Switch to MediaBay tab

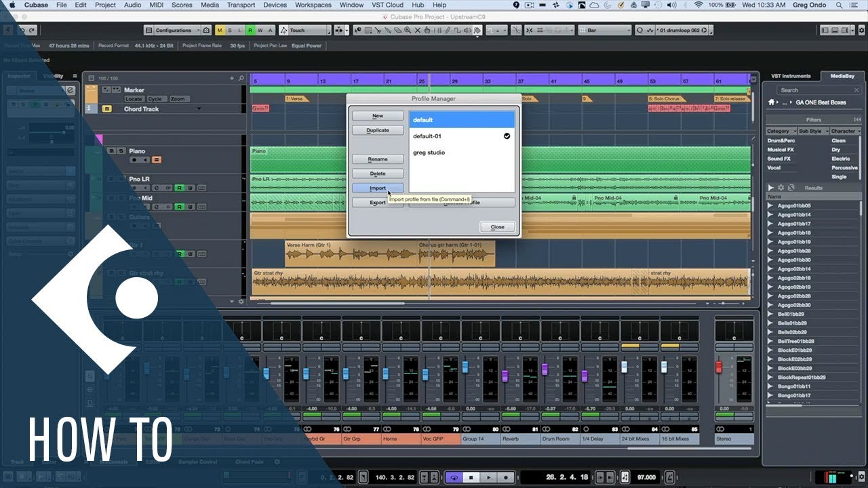click(842, 76)
